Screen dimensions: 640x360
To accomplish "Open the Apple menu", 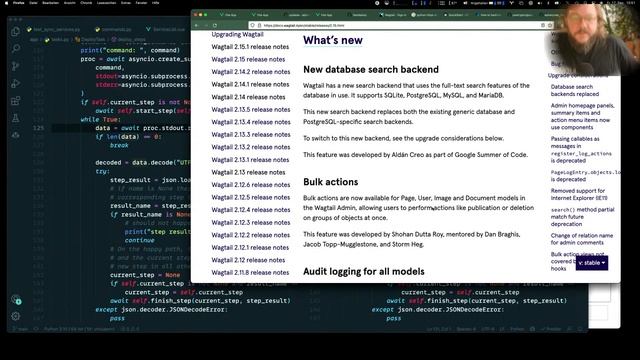I will tap(6, 3).
